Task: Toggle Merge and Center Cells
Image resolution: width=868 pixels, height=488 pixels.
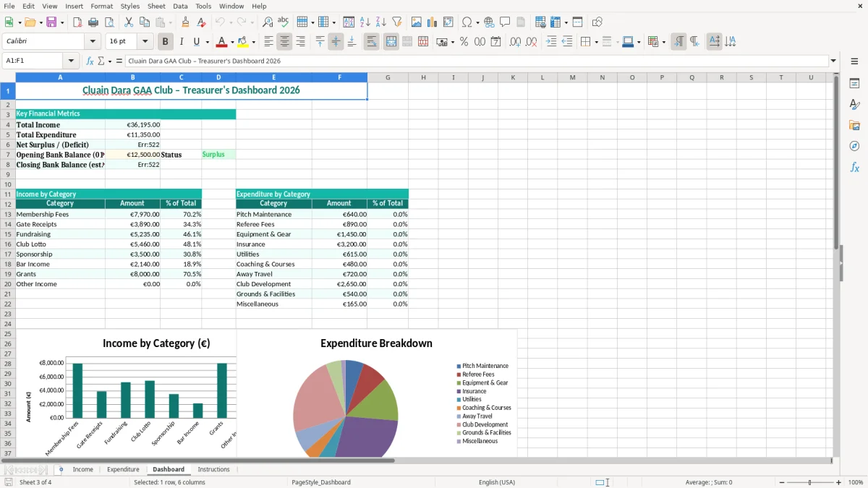Action: [391, 42]
